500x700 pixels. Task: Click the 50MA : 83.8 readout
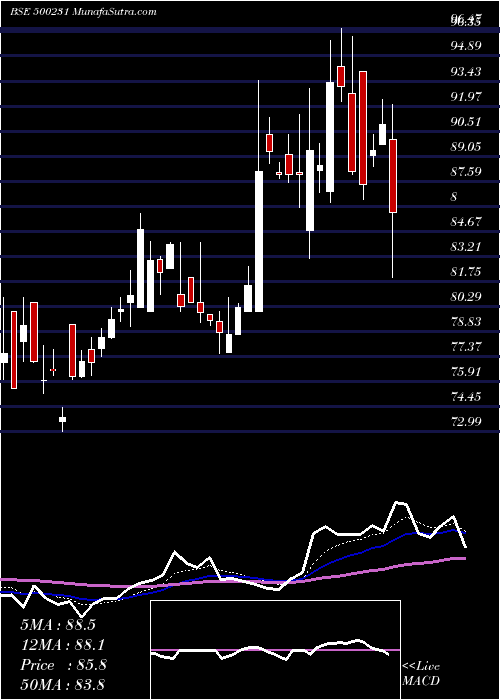click(x=62, y=684)
